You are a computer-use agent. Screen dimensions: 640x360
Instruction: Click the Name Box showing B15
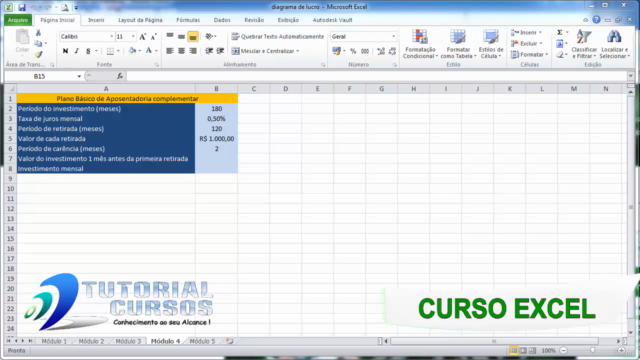pyautogui.click(x=40, y=76)
